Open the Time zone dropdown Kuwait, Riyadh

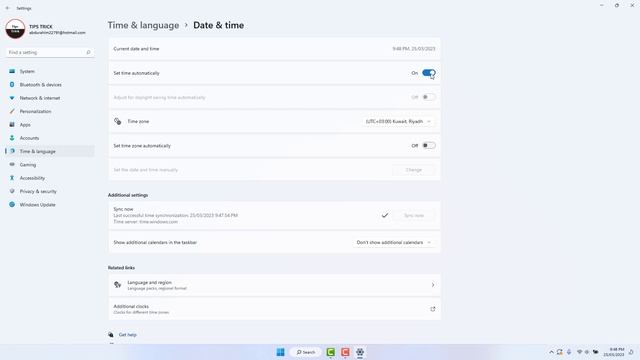[398, 122]
